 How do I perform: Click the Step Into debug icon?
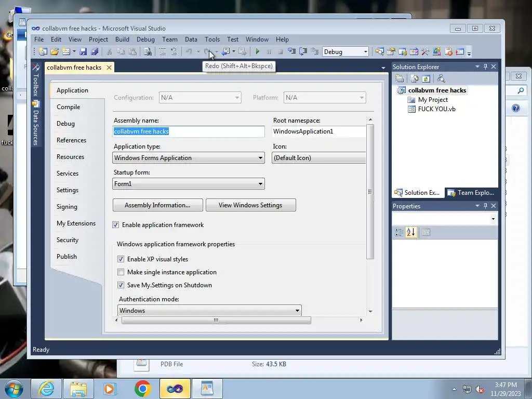(291, 51)
